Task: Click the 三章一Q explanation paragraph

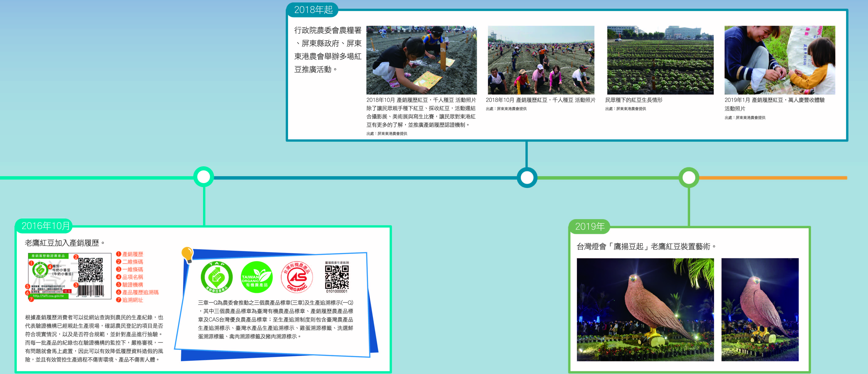Action: tap(276, 319)
